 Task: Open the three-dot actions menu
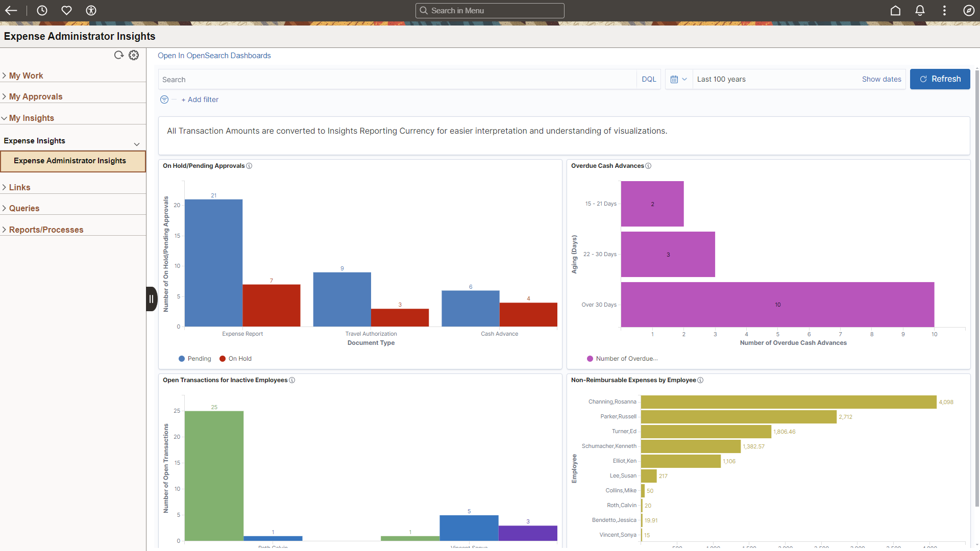[x=944, y=11]
